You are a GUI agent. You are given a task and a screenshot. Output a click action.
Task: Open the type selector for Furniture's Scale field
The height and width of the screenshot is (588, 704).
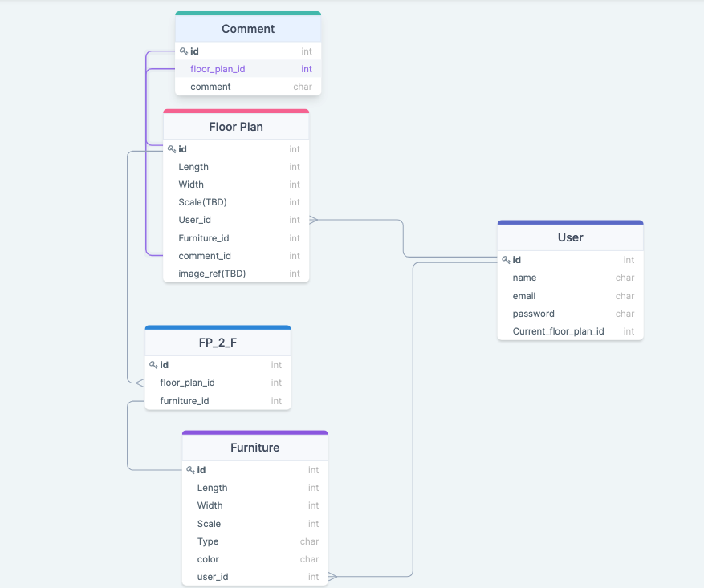coord(313,523)
